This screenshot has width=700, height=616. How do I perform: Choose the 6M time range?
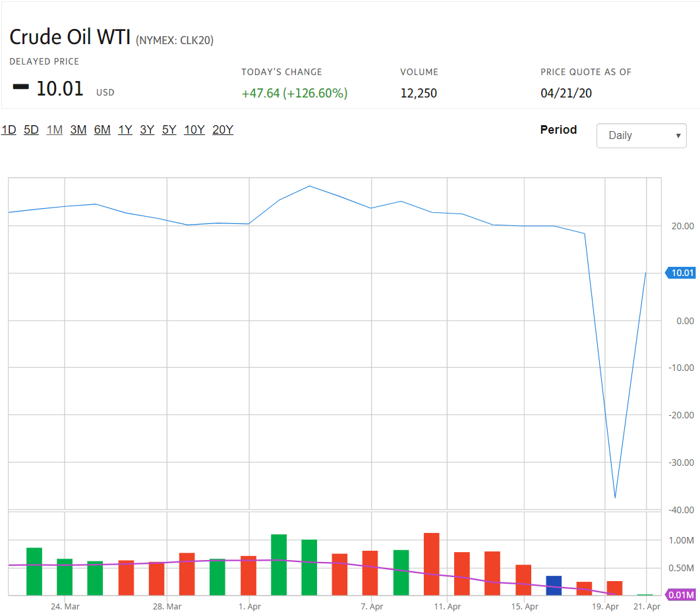(102, 130)
